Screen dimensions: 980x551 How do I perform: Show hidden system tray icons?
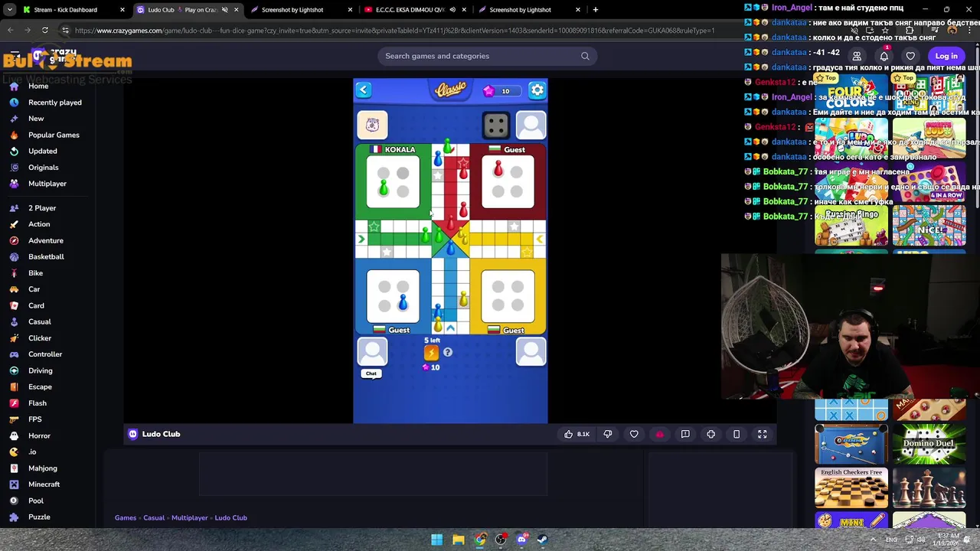(x=873, y=540)
